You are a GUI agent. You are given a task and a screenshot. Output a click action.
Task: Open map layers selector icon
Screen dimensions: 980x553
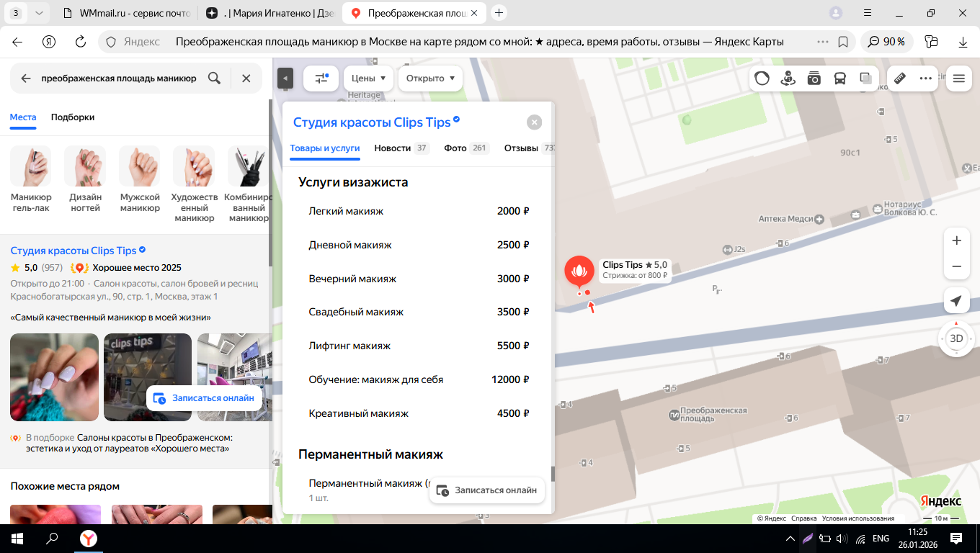click(x=866, y=78)
